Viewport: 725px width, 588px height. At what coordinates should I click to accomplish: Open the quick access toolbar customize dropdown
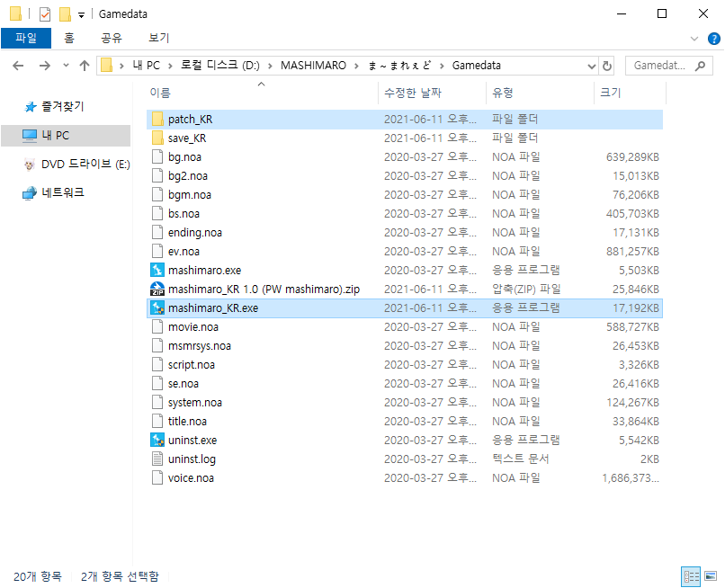point(81,15)
